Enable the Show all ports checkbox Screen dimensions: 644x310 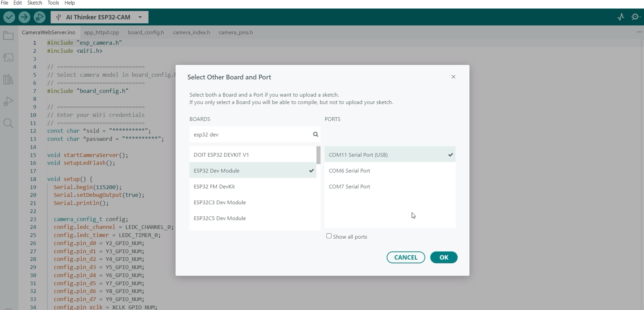click(x=329, y=236)
